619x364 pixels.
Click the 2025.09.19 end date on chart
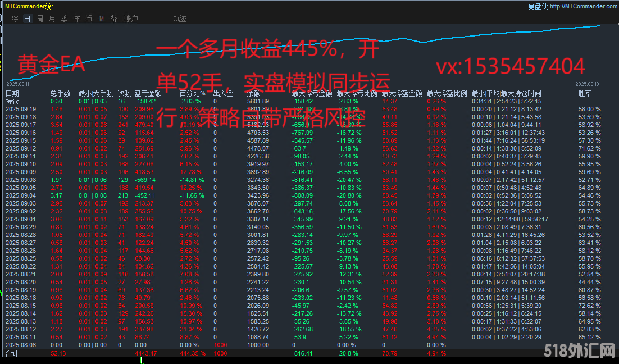[x=586, y=83]
